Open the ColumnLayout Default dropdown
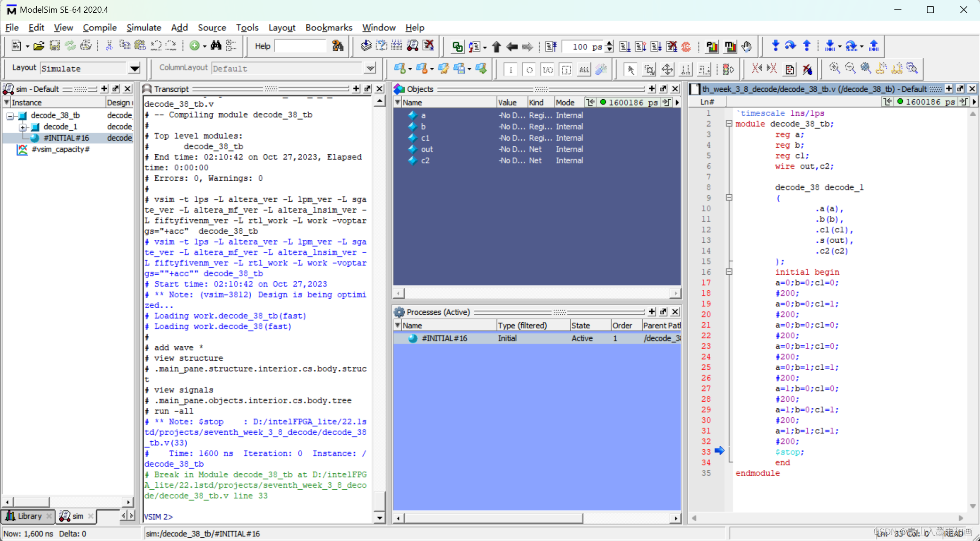Image resolution: width=980 pixels, height=541 pixels. (370, 68)
